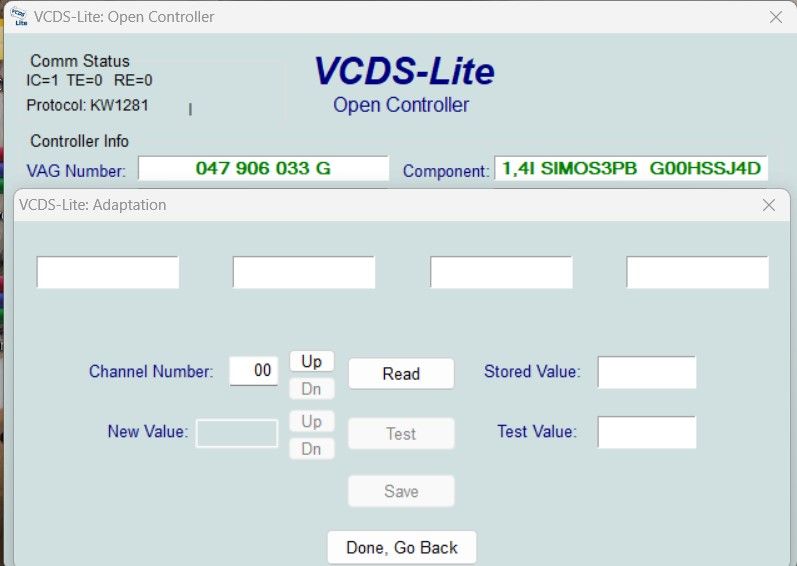Click VAG Number field 047 906 033 G
The height and width of the screenshot is (566, 797).
pos(263,168)
